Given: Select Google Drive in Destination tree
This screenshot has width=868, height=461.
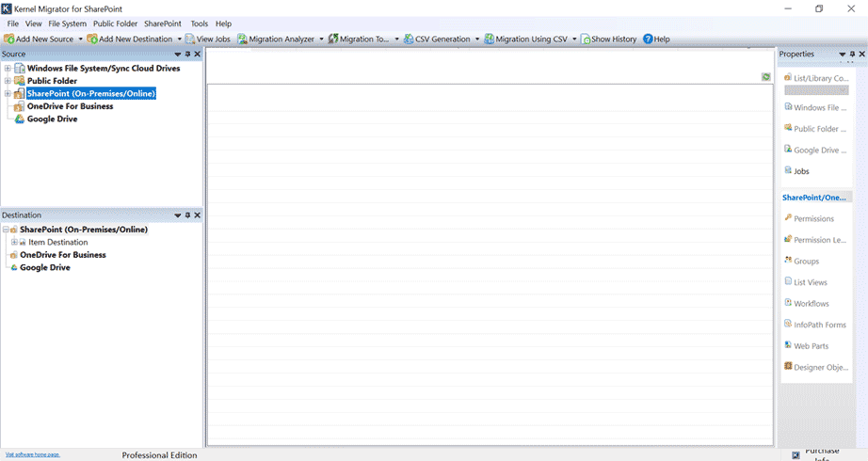Looking at the screenshot, I should click(x=45, y=268).
